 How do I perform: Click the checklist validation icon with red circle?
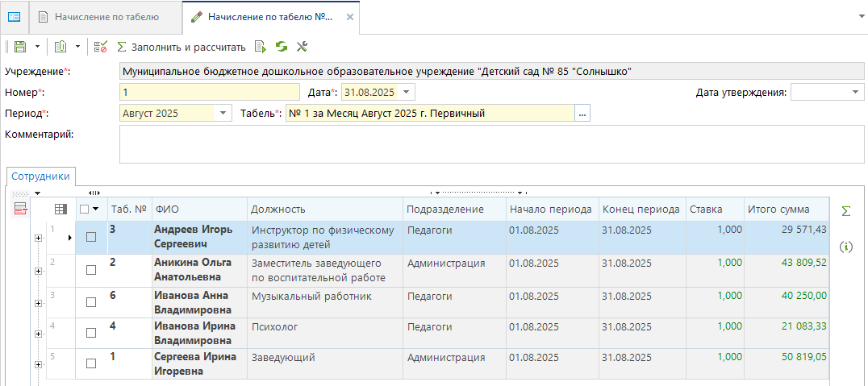tap(101, 47)
